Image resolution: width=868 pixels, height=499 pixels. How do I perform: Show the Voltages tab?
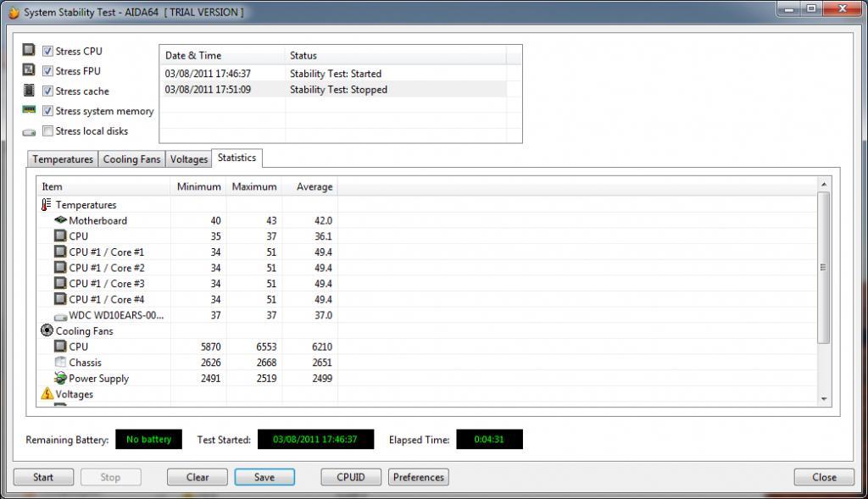(189, 159)
